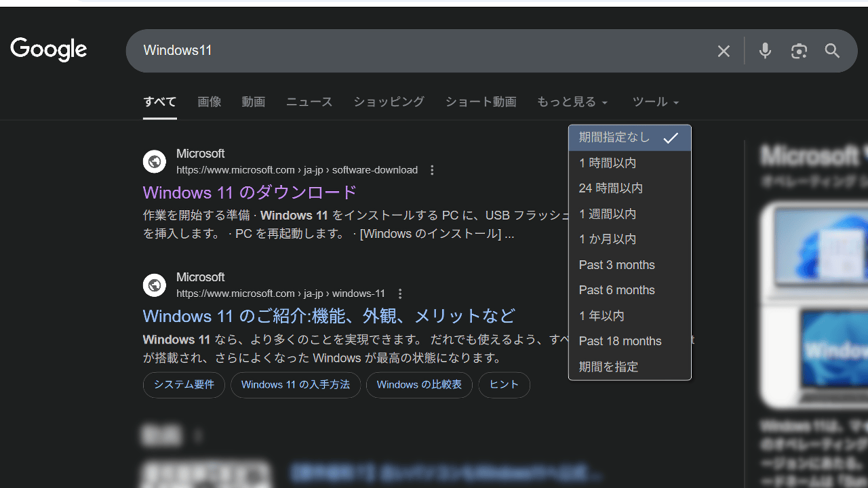Select 期間指定なし option

click(630, 138)
